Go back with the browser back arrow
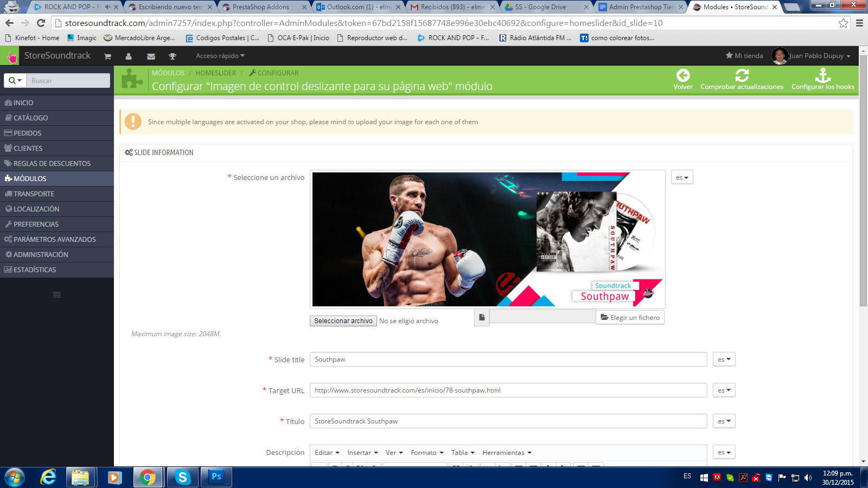The height and width of the screenshot is (488, 868). (x=9, y=23)
